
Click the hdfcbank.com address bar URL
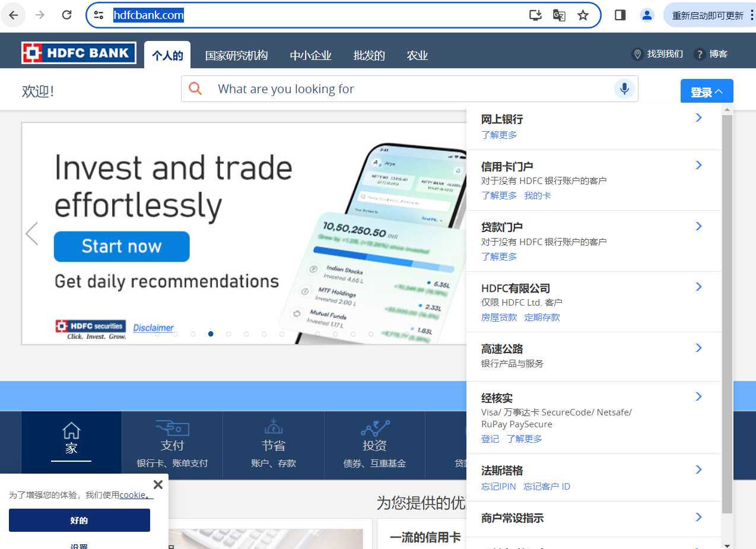coord(148,15)
